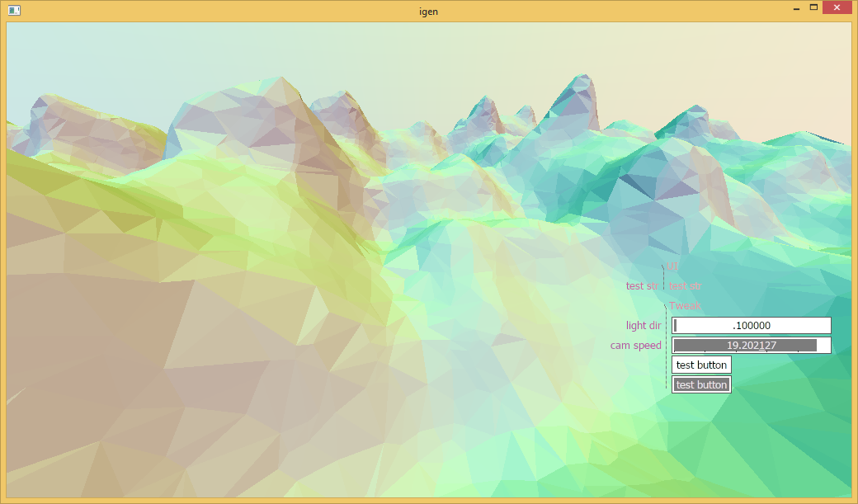The height and width of the screenshot is (504, 858).
Task: Maximize the igen window
Action: 814,8
